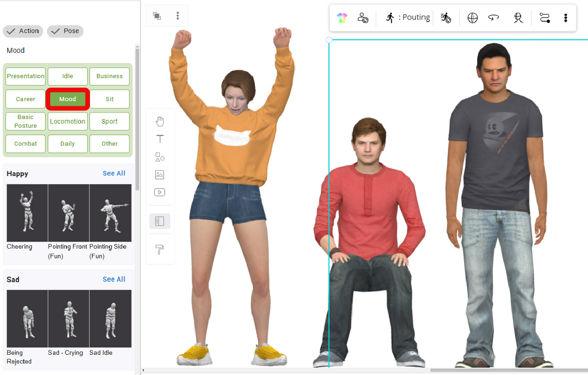Open the character outfit color tool

pos(342,17)
